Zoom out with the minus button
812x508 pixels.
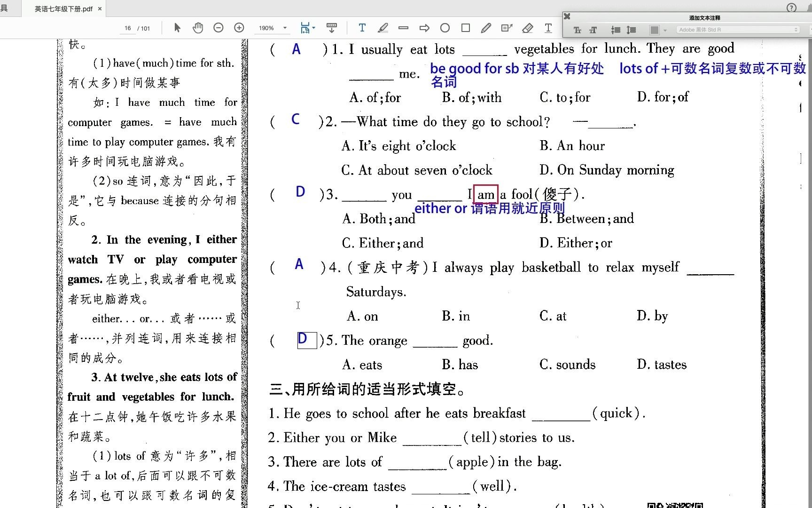click(218, 28)
